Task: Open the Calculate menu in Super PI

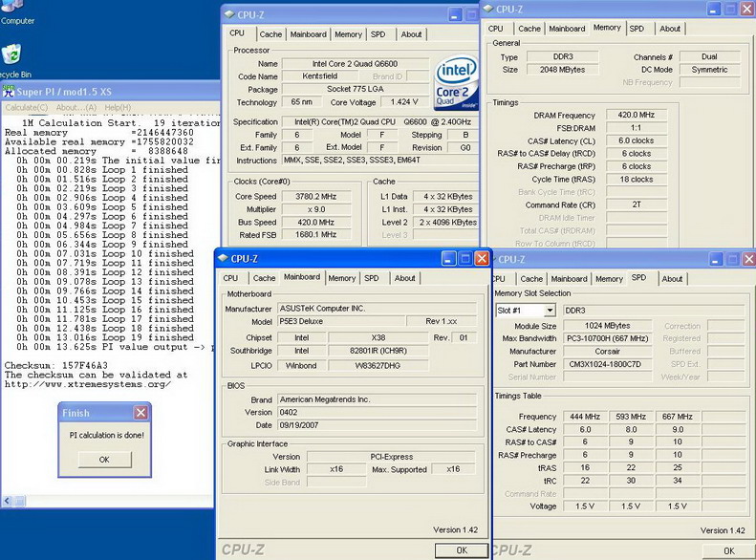Action: (27, 107)
